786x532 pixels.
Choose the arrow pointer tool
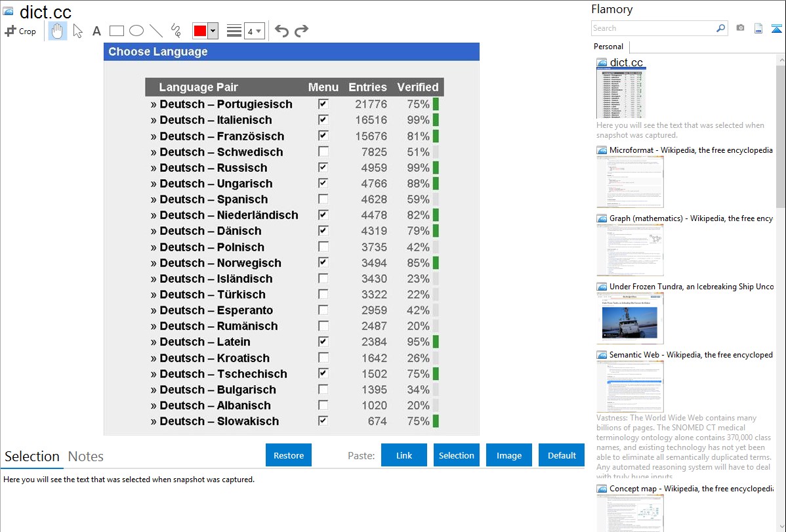[77, 31]
